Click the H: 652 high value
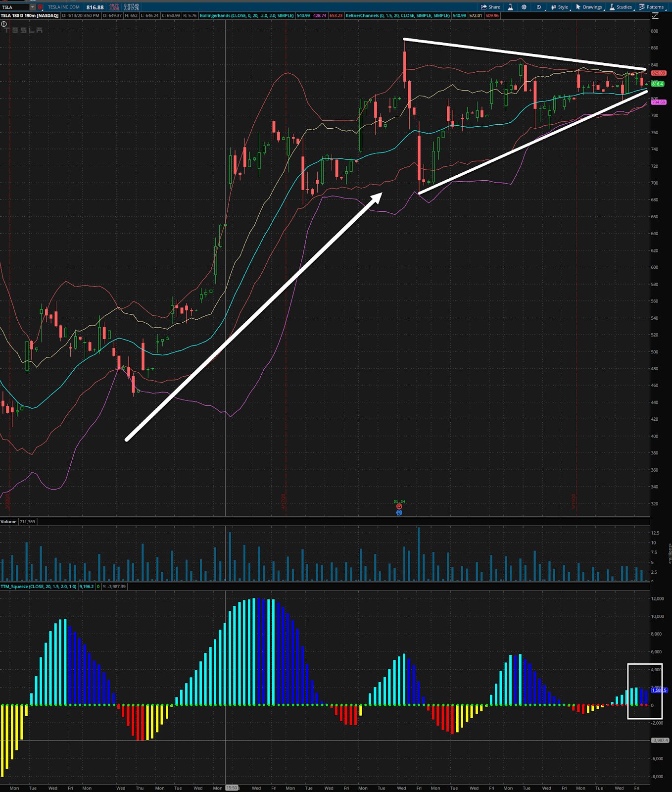 click(131, 16)
